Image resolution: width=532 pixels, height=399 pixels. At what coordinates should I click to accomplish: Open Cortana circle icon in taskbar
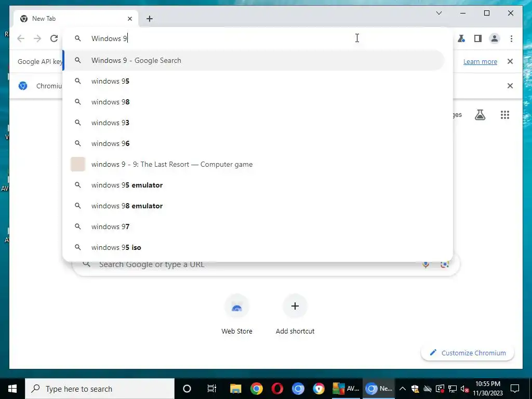click(187, 389)
